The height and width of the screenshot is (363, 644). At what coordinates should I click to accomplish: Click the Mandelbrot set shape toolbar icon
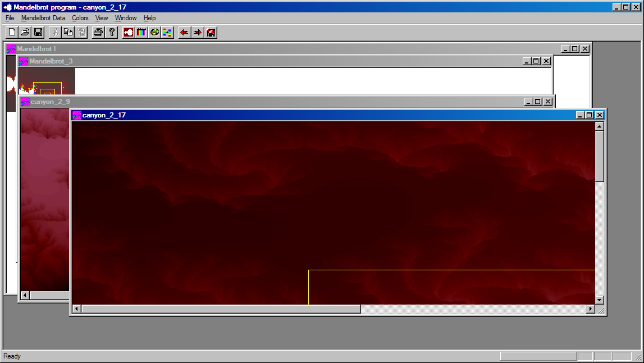click(129, 33)
